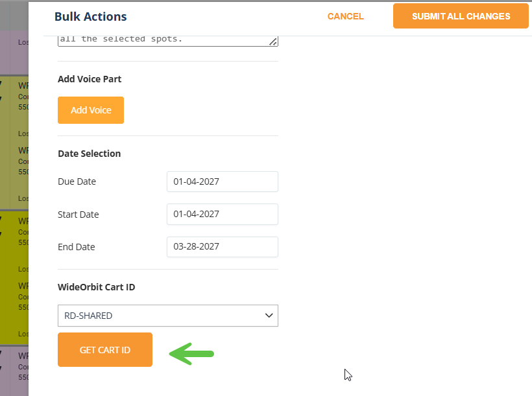Click the top purple background spot row

(14, 52)
